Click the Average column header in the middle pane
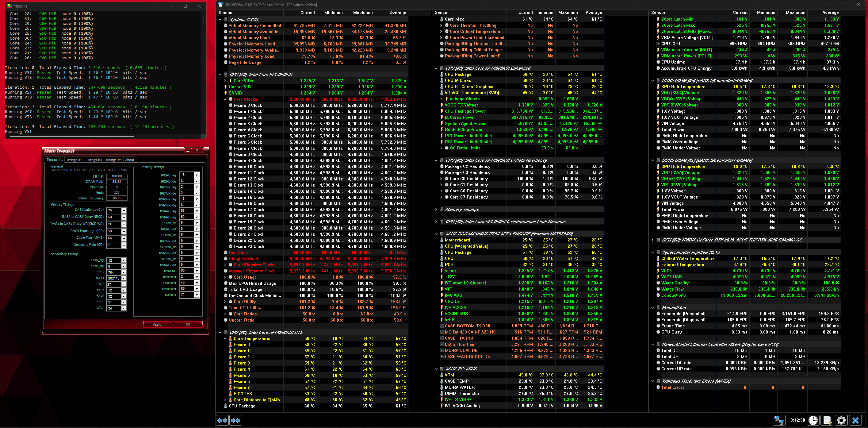868x428 pixels. tap(592, 13)
